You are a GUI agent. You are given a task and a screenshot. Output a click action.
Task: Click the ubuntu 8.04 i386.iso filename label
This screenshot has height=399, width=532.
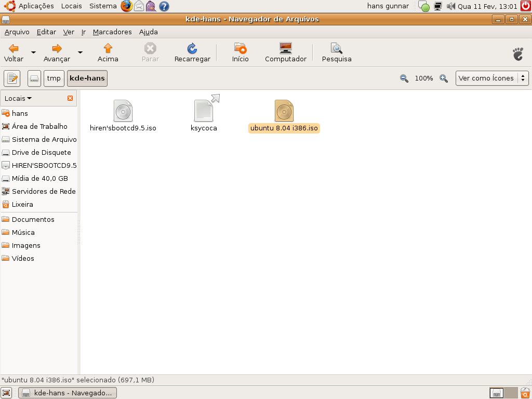tap(284, 128)
